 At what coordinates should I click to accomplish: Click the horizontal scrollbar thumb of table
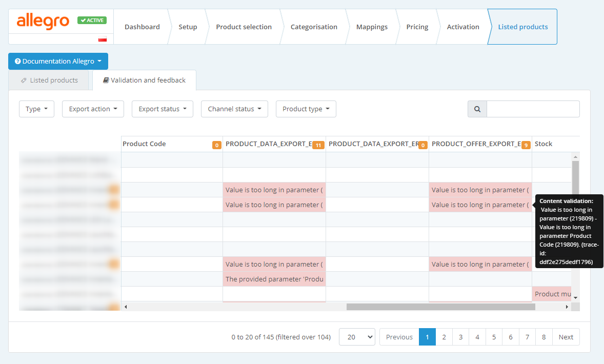coord(440,307)
